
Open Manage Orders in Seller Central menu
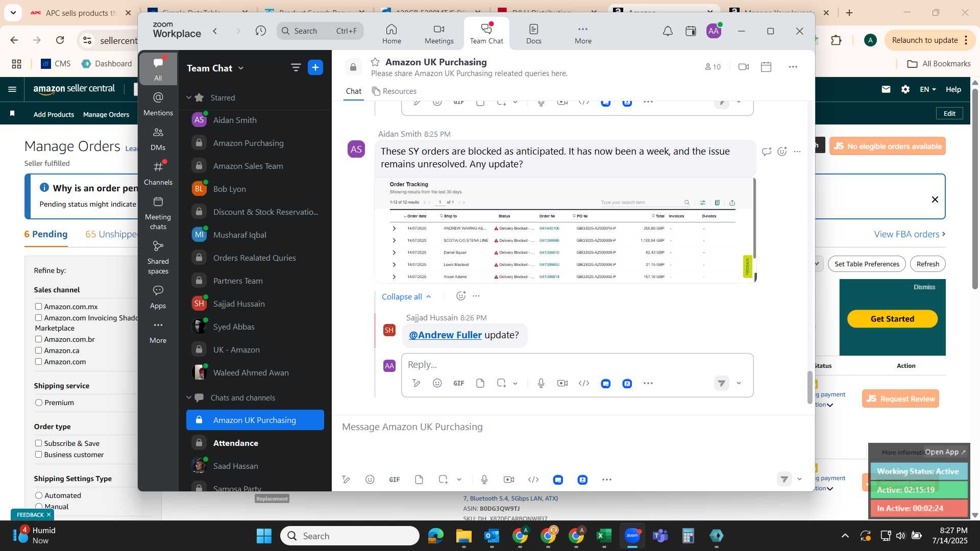106,115
